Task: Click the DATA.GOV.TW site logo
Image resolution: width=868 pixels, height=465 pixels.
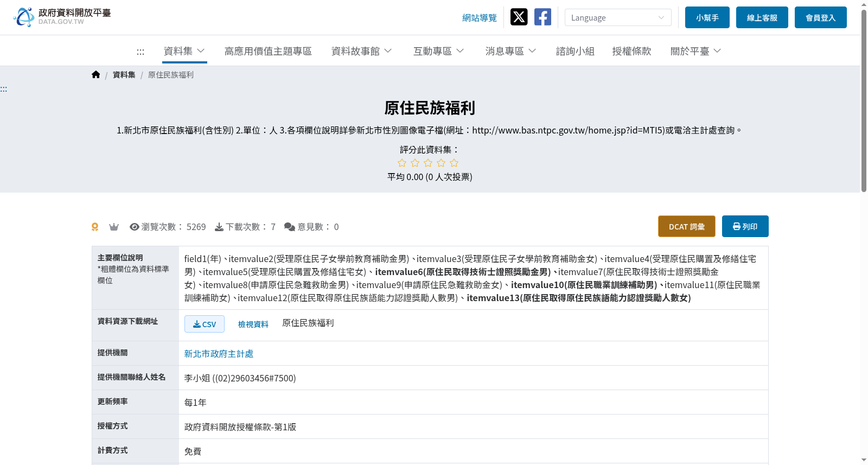Action: (x=62, y=17)
